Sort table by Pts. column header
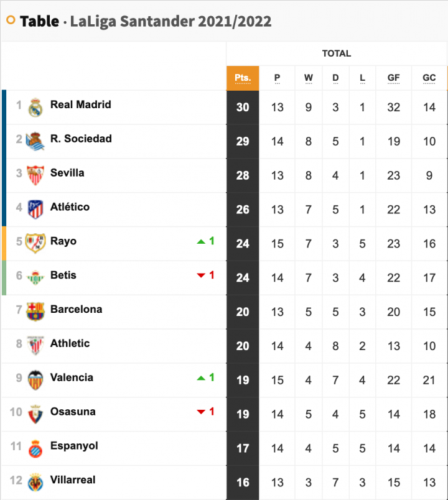The width and height of the screenshot is (448, 500). click(x=243, y=78)
